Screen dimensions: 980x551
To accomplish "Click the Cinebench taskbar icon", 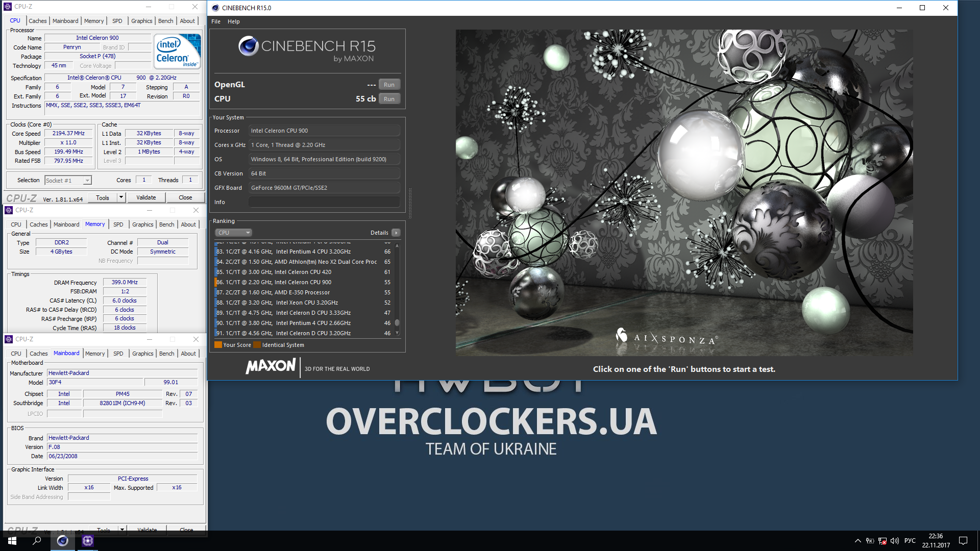I will click(62, 541).
